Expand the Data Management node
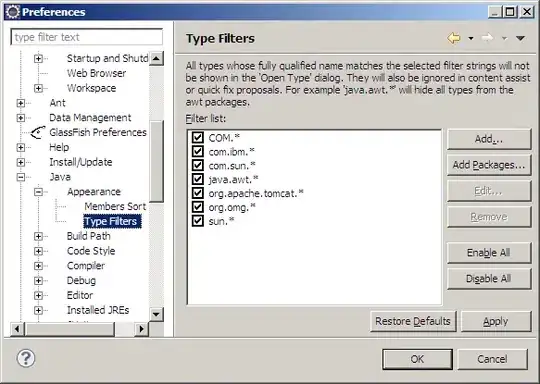 (x=21, y=118)
